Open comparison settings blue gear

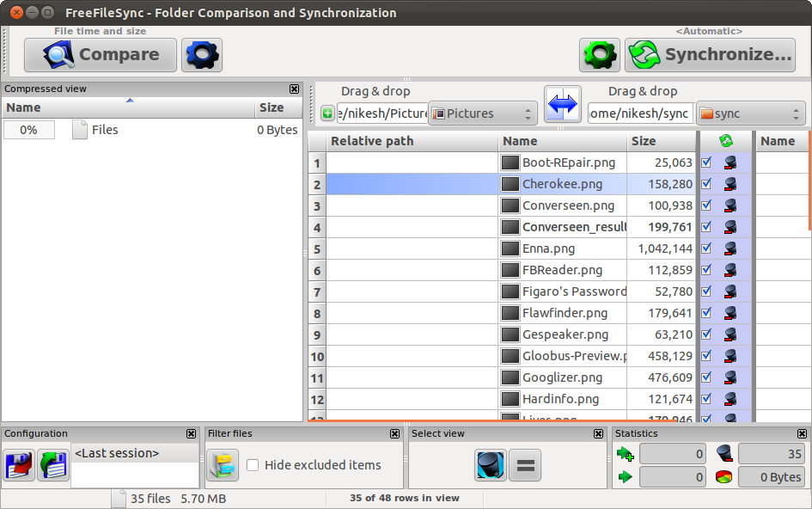[x=202, y=55]
